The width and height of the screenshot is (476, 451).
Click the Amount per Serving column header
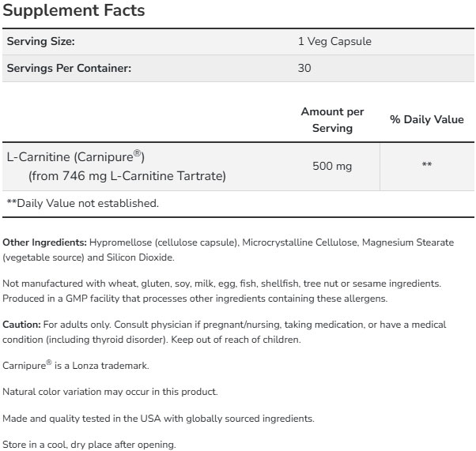point(332,120)
